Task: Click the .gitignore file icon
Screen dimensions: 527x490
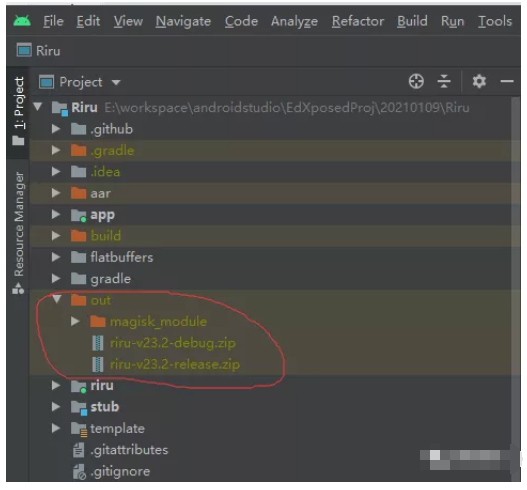Action: (x=79, y=472)
